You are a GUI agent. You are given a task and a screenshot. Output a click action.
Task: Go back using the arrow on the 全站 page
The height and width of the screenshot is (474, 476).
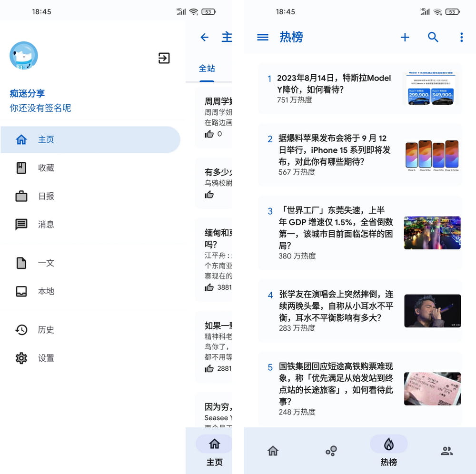pyautogui.click(x=205, y=37)
